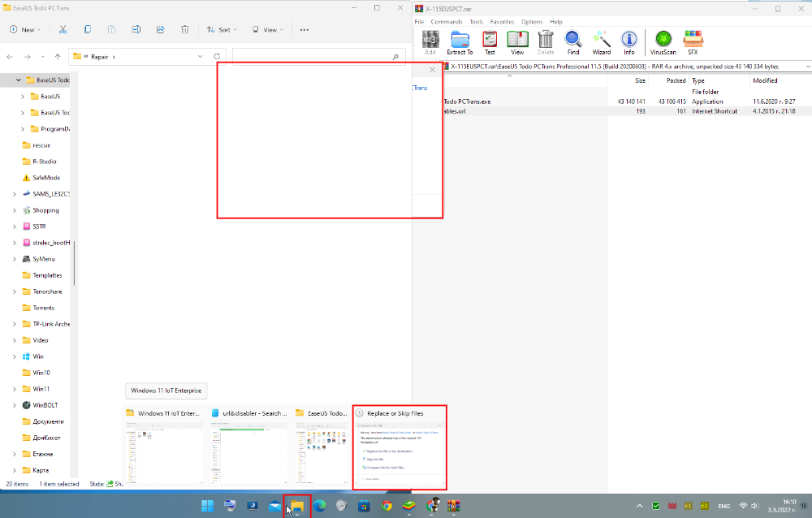Select Windows 11 IoT Enter... window thumbnail
The width and height of the screenshot is (812, 518).
(163, 447)
